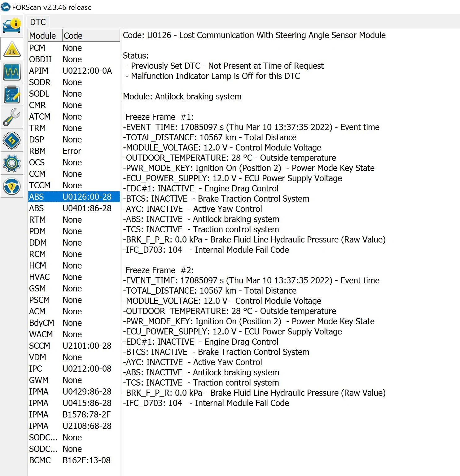Open the oscilloscope live data section
The image size is (460, 476).
12,72
